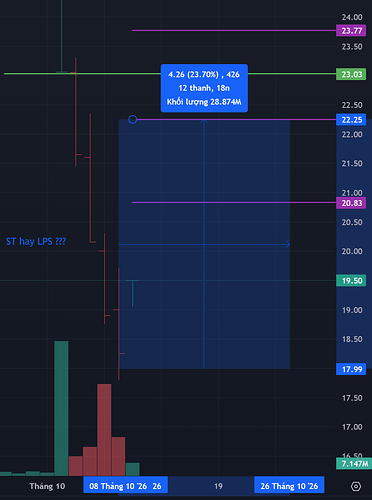The height and width of the screenshot is (500, 372).
Task: Click the 24.00 price axis value
Action: pyautogui.click(x=352, y=17)
